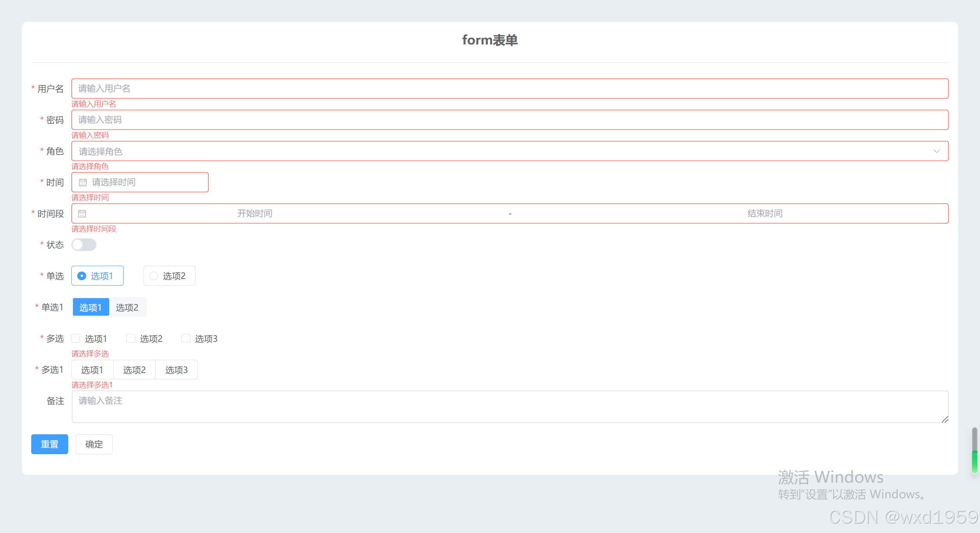Click the green scroll indicator at right edge
Screen dimensions: 980x533
coord(975,461)
